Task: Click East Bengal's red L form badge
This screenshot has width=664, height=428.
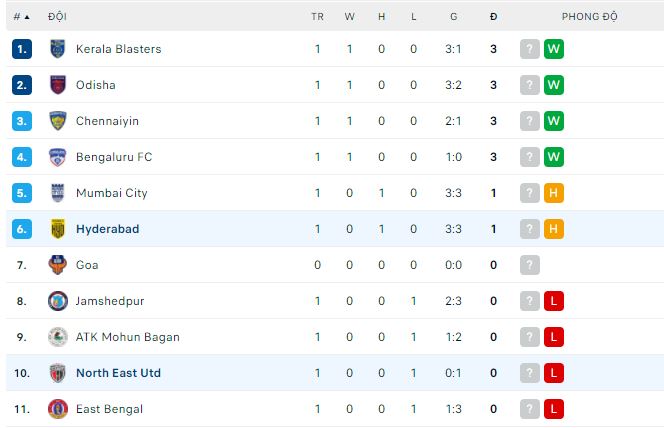Action: click(x=554, y=409)
